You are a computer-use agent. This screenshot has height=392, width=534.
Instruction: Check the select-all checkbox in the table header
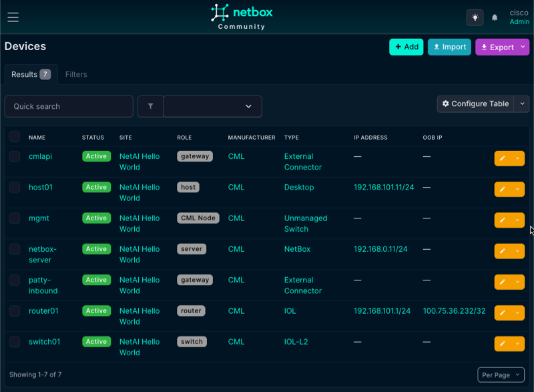pos(14,136)
